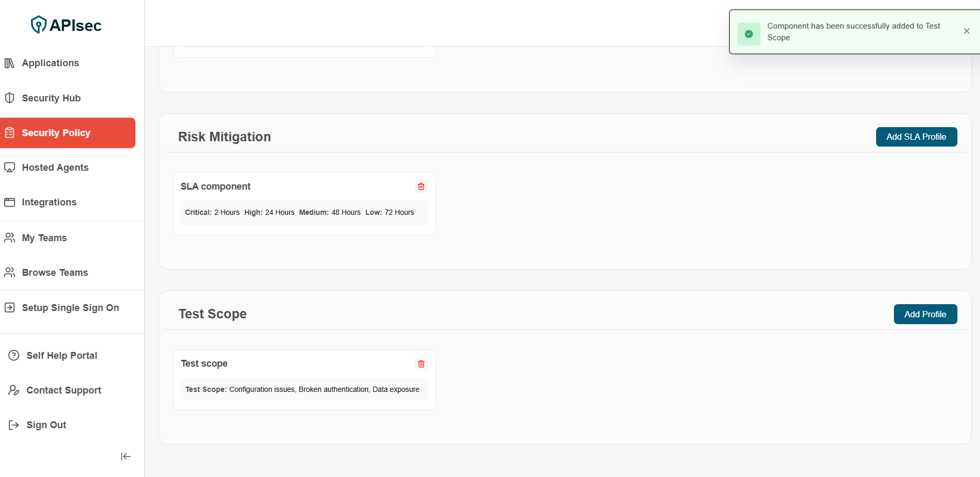Click the green success checkmark icon
Viewport: 980px width, 477px height.
point(749,34)
